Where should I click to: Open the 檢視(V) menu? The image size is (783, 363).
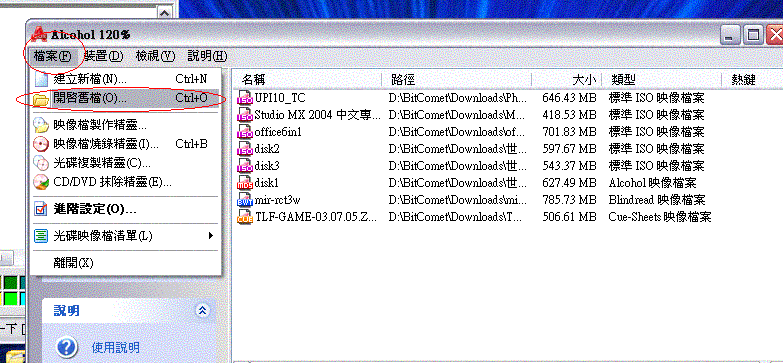pyautogui.click(x=155, y=56)
